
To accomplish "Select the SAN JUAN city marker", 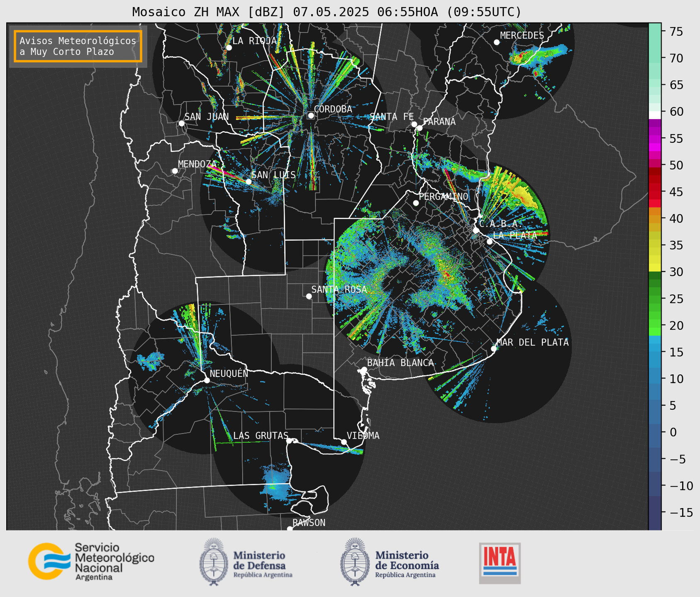I will pos(181,123).
